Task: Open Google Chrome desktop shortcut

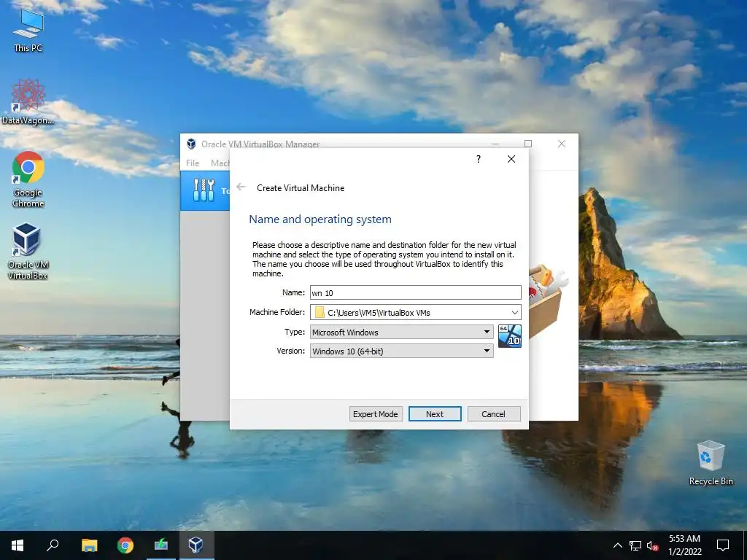Action: coord(28,179)
